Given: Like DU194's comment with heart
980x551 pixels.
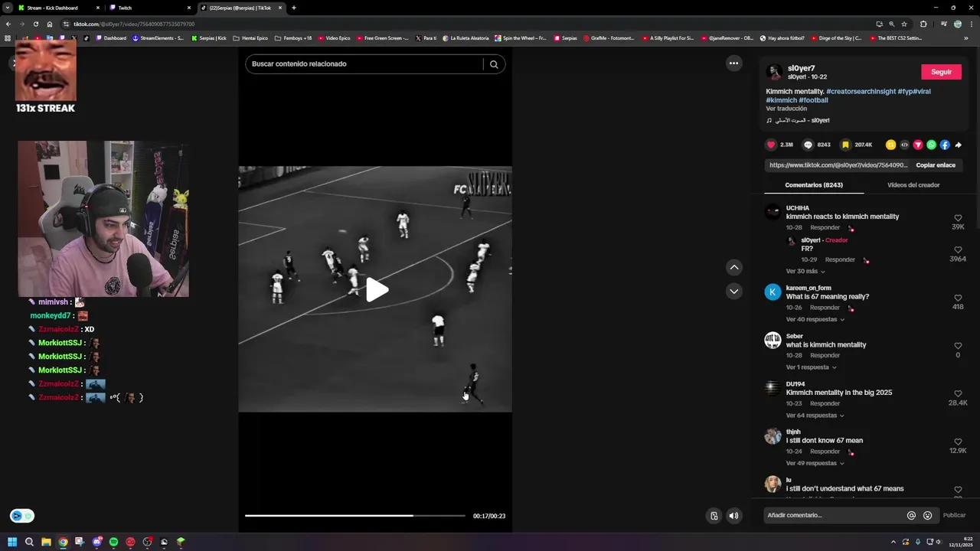Looking at the screenshot, I should click(958, 393).
